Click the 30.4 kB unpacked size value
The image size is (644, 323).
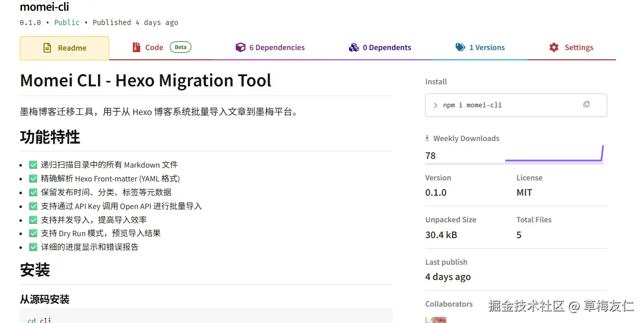(441, 235)
